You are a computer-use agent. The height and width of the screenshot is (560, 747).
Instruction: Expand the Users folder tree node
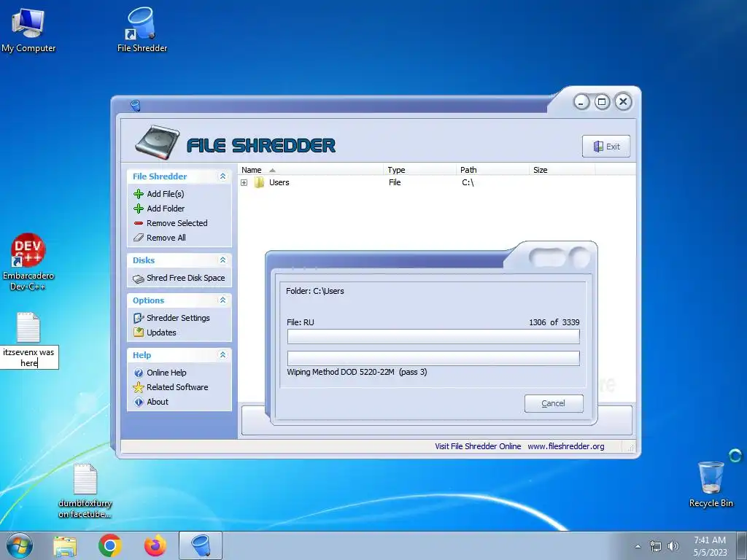244,183
